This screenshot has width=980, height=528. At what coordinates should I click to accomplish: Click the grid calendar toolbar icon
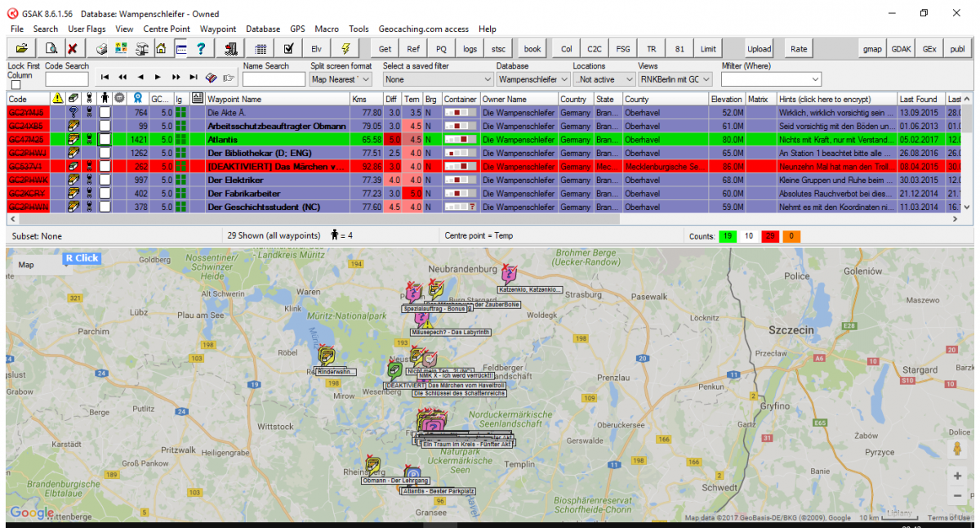pyautogui.click(x=261, y=49)
